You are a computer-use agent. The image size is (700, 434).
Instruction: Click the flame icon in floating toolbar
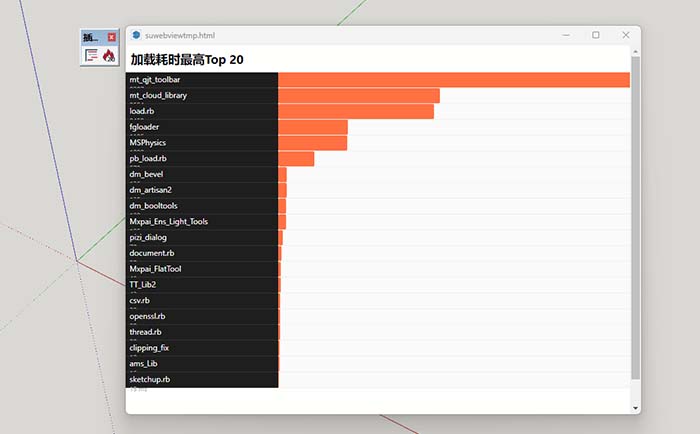(x=108, y=55)
